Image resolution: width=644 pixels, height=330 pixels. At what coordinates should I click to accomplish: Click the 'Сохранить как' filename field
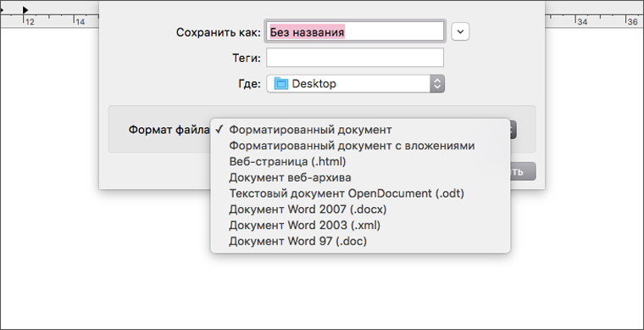pos(355,31)
